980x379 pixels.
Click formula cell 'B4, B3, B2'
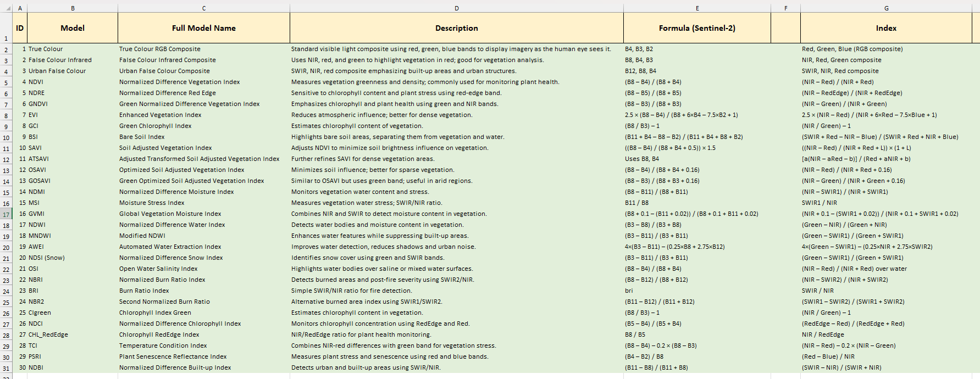pyautogui.click(x=697, y=49)
